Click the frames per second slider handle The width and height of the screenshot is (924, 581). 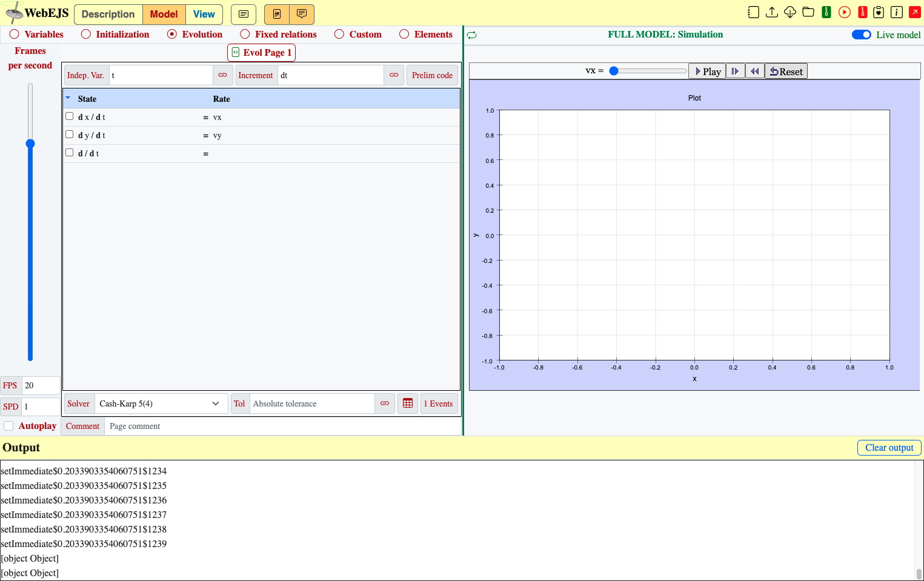[30, 144]
